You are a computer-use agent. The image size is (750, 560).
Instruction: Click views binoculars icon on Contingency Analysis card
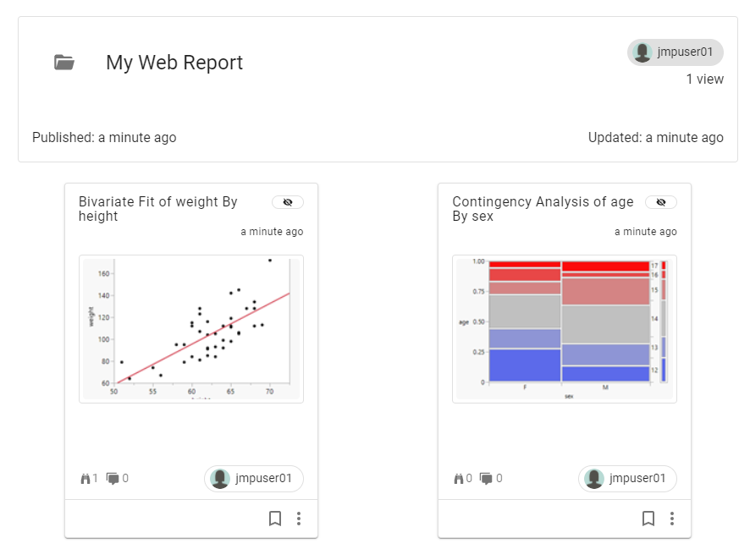pos(459,479)
